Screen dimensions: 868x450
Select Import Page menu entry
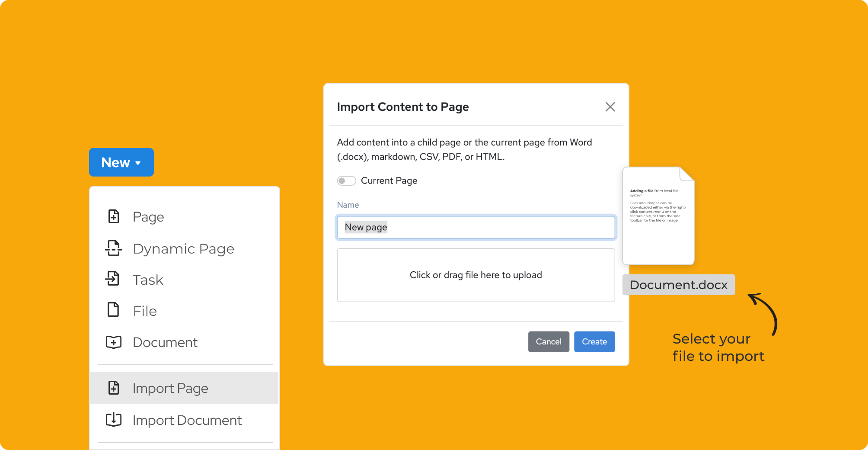coord(170,388)
